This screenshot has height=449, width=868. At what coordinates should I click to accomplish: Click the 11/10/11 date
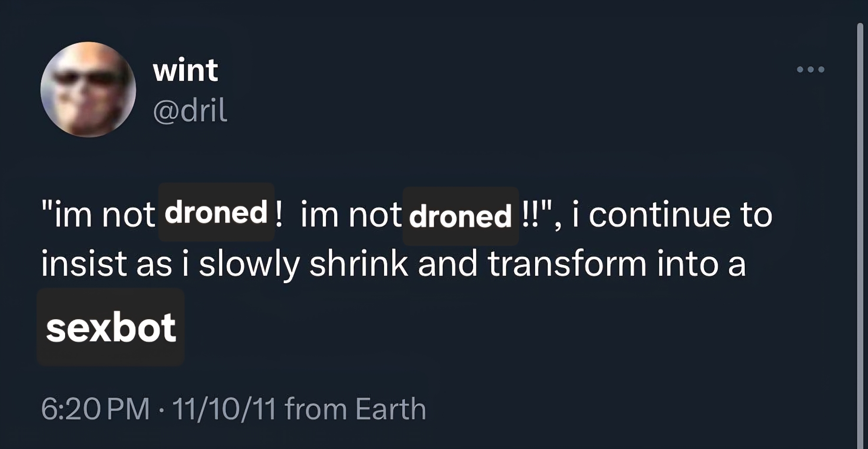point(224,409)
